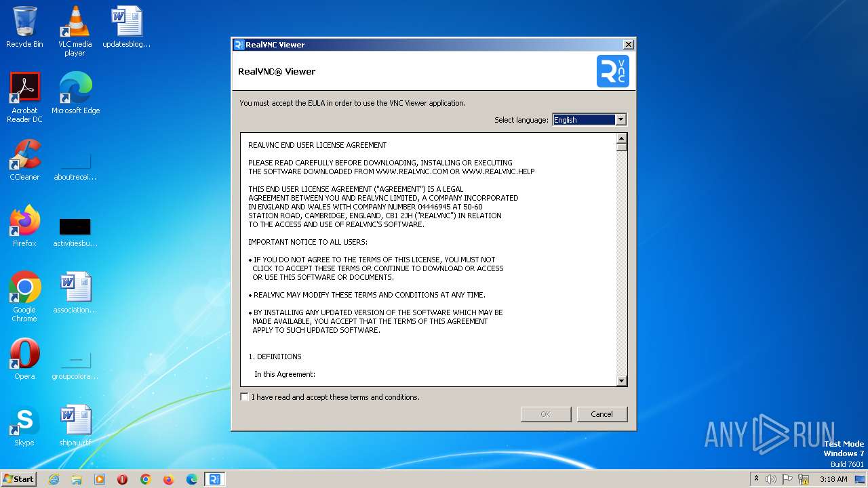Launch Opera desktop shortcut

pyautogui.click(x=24, y=359)
